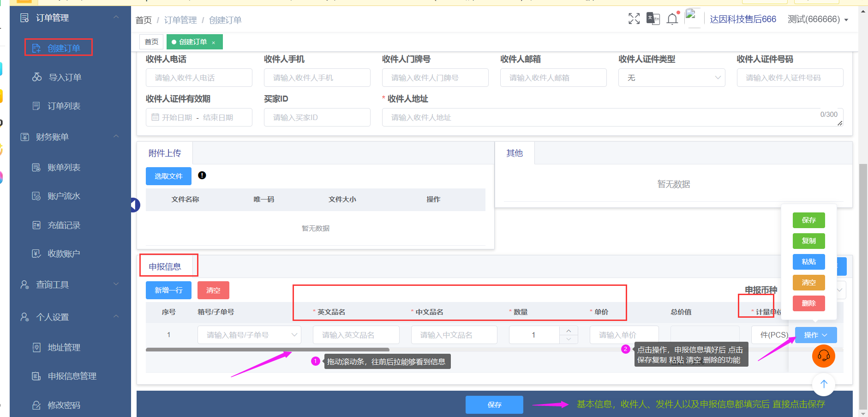Click the horizontal scrollbar of declaration table
868x417 pixels.
(268, 350)
